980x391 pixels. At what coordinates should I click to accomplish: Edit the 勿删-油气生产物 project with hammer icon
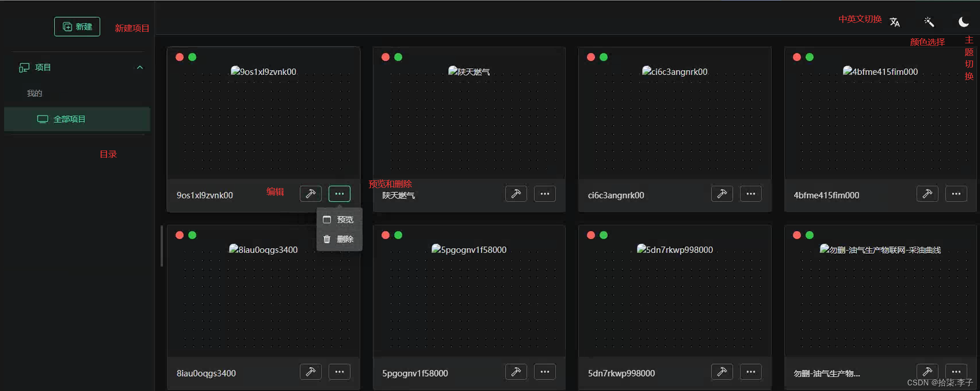(928, 372)
